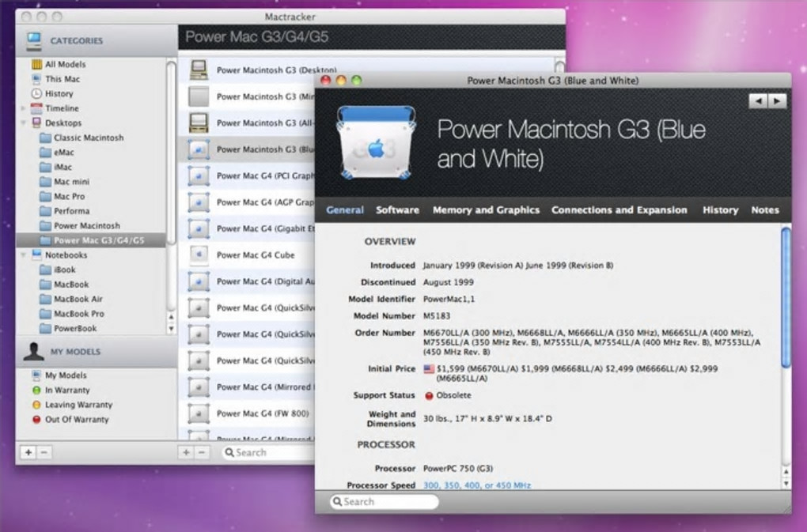Click Power Macintosh G3 (Desktop) icon
Viewport: 807px width, 532px height.
[x=199, y=70]
